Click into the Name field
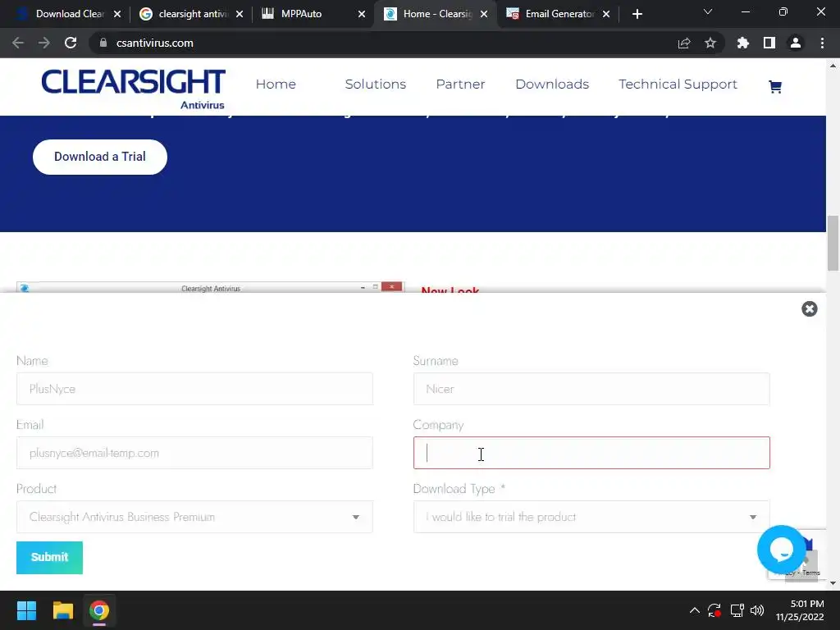840x630 pixels. coord(194,389)
